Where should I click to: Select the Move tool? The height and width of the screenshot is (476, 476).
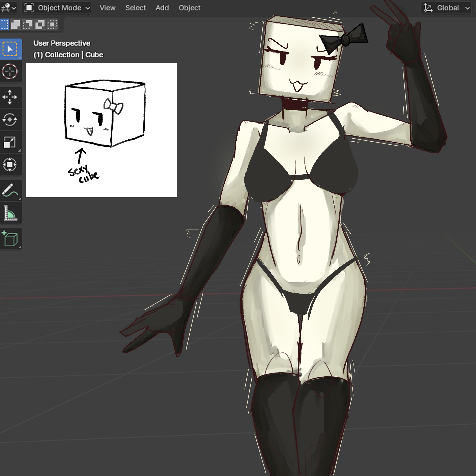(10, 97)
